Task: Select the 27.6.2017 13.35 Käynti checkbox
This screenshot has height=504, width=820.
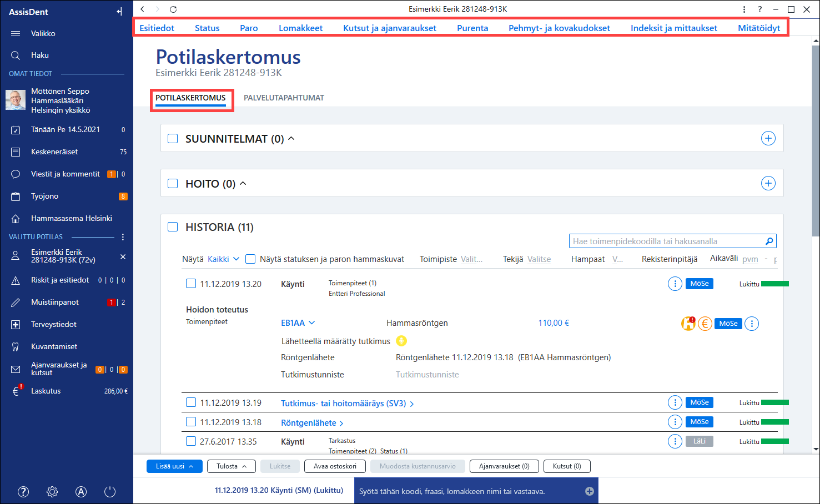Action: [191, 441]
